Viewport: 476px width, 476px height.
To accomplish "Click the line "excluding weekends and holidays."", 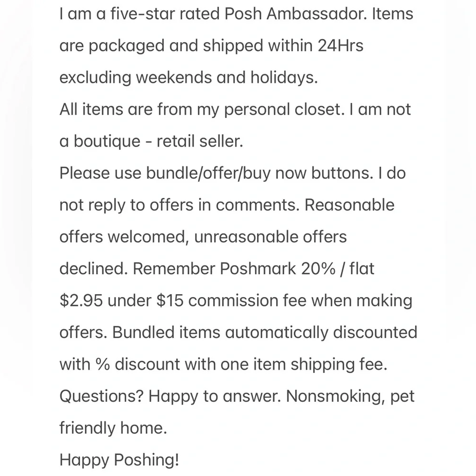I will click(188, 78).
